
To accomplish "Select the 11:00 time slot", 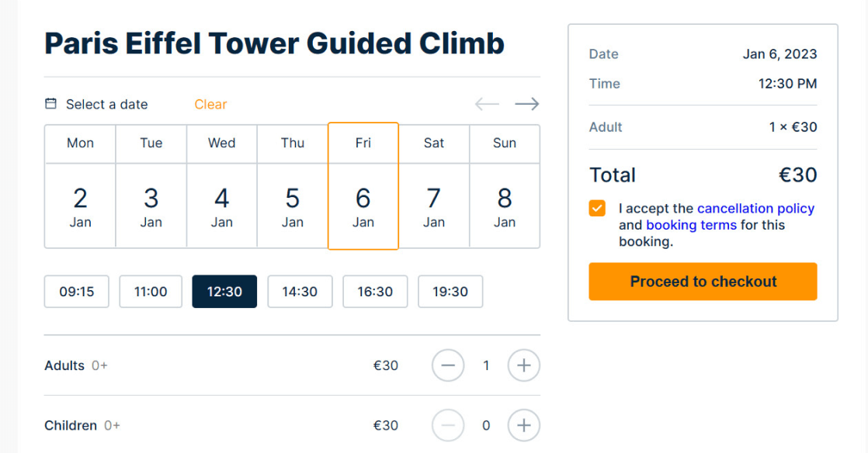I will click(151, 292).
